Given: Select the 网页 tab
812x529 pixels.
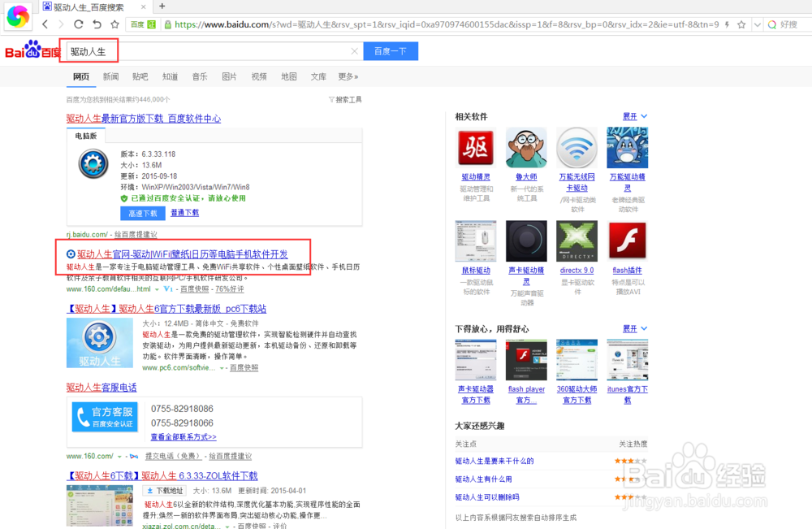Looking at the screenshot, I should [80, 76].
